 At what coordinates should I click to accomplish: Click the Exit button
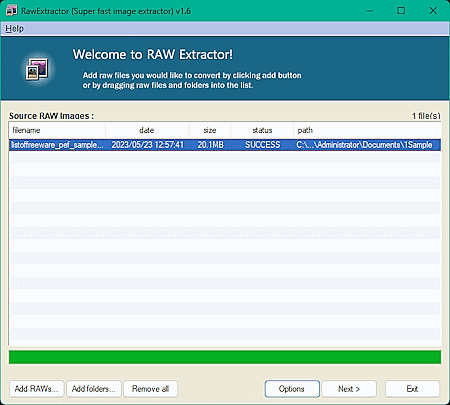pos(412,389)
